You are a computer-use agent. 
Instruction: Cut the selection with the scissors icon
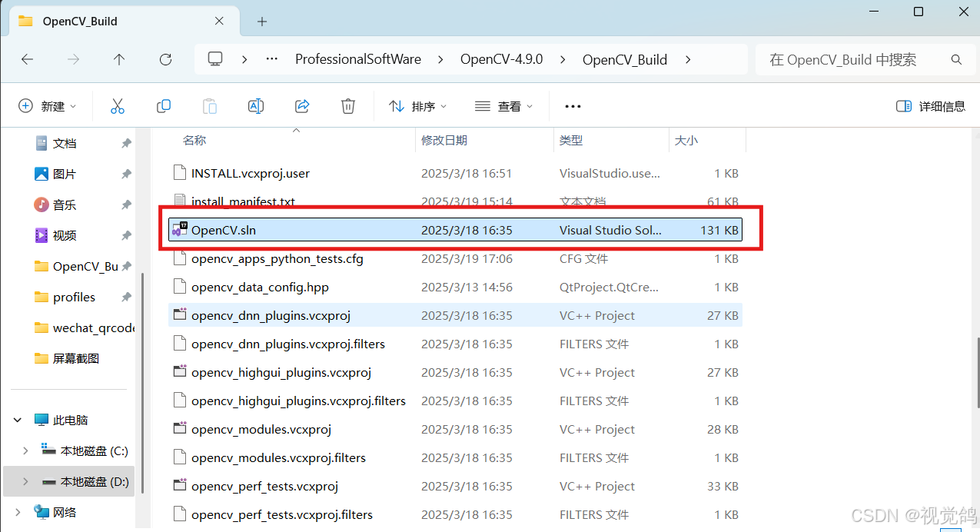click(117, 105)
